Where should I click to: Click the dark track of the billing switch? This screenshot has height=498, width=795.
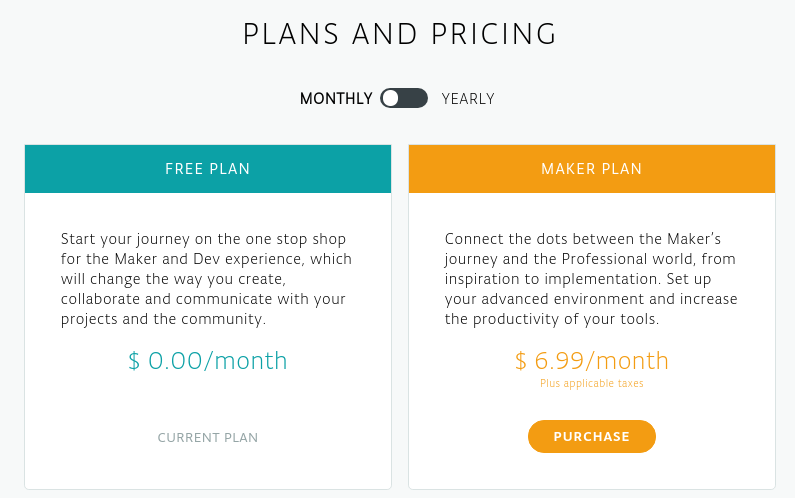click(x=415, y=98)
